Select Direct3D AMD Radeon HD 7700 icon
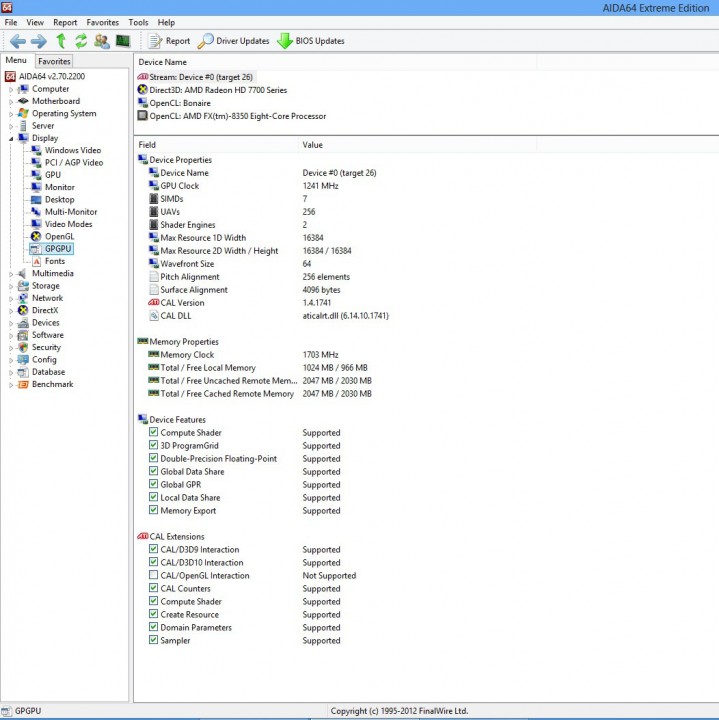Viewport: 719px width, 720px height. (x=143, y=90)
